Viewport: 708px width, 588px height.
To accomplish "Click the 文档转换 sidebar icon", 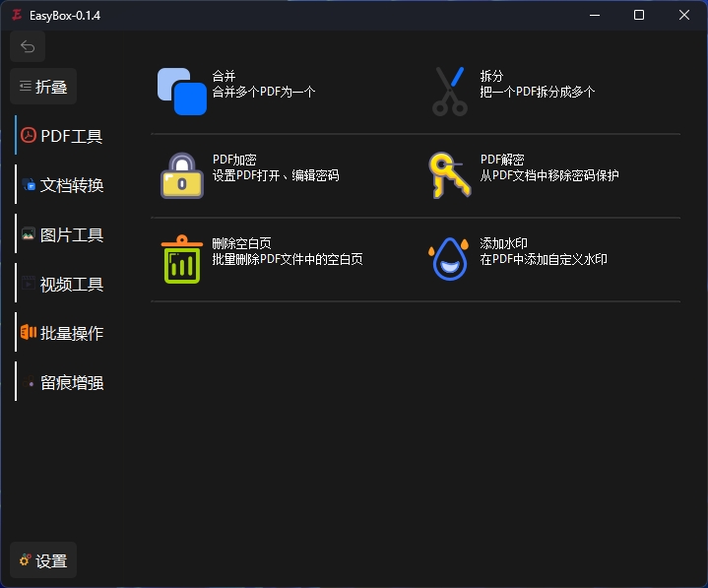I will pos(29,184).
